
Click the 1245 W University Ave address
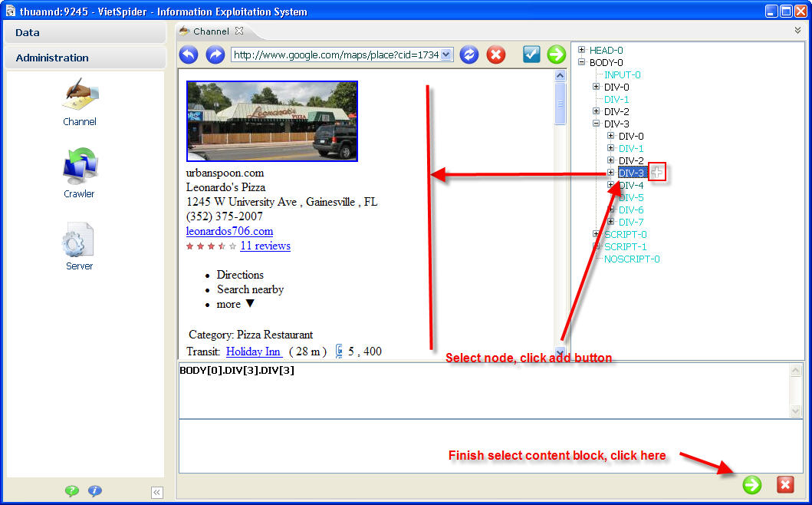click(x=281, y=202)
